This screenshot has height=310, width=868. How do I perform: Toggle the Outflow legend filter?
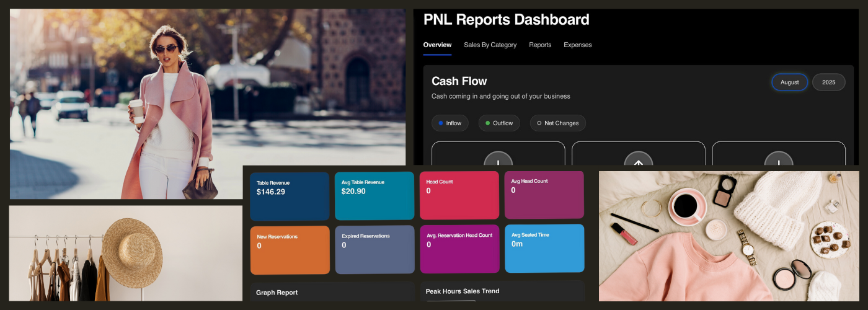(498, 123)
